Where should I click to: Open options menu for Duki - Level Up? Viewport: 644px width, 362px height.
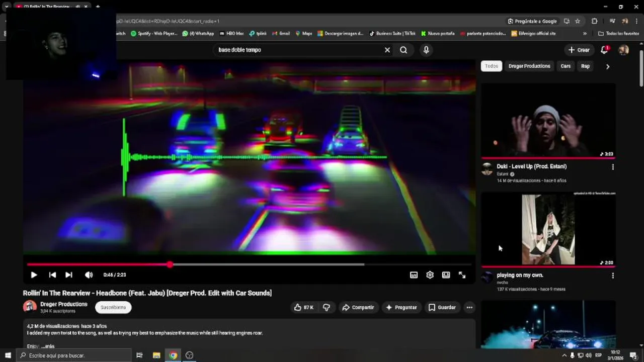[613, 167]
